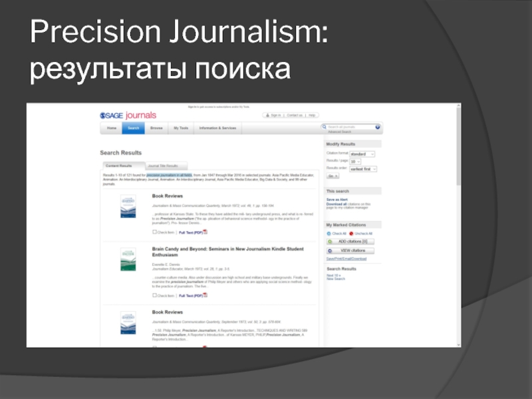Open PDF icon for Brain Candy article
Viewport: 532px width, 399px height.
click(205, 295)
